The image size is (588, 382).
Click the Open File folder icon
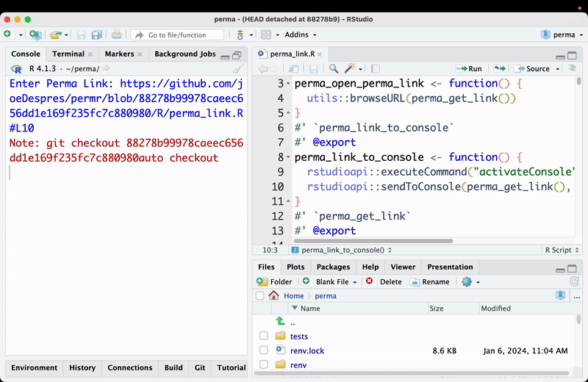click(x=56, y=35)
